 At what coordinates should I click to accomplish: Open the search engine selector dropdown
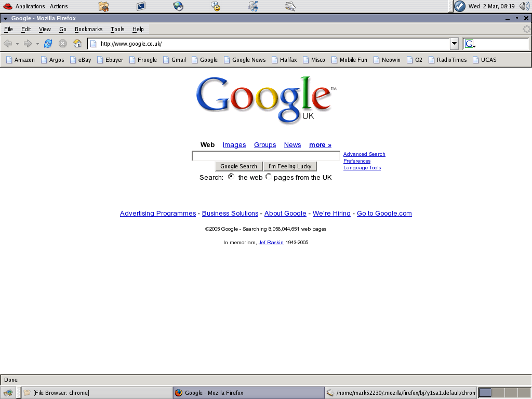[x=470, y=44]
